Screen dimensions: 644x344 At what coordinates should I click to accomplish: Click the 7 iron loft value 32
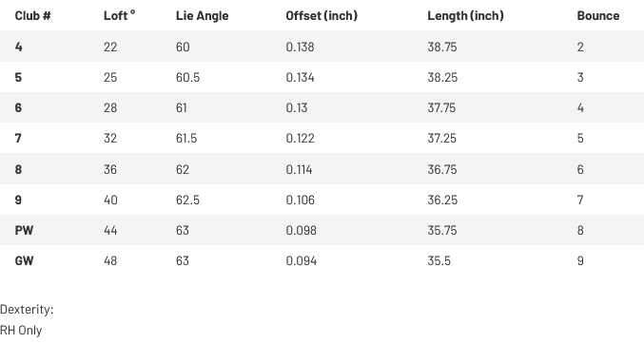click(110, 139)
